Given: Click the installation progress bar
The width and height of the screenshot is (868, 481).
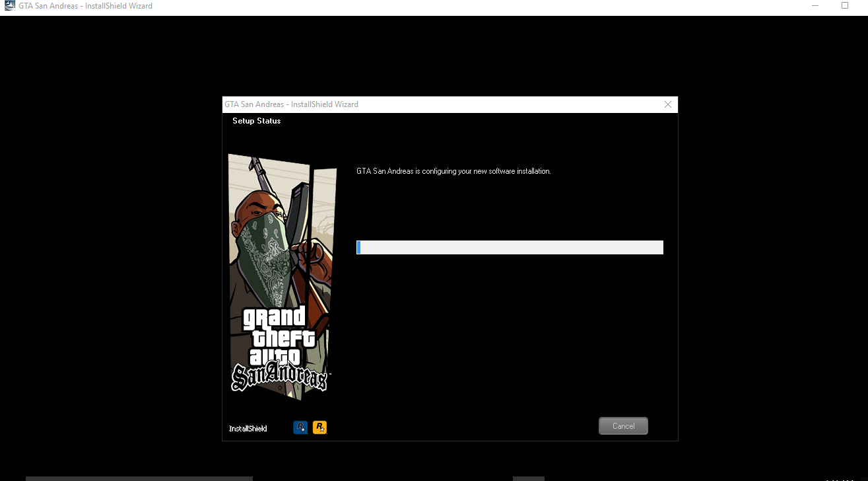Looking at the screenshot, I should 510,247.
